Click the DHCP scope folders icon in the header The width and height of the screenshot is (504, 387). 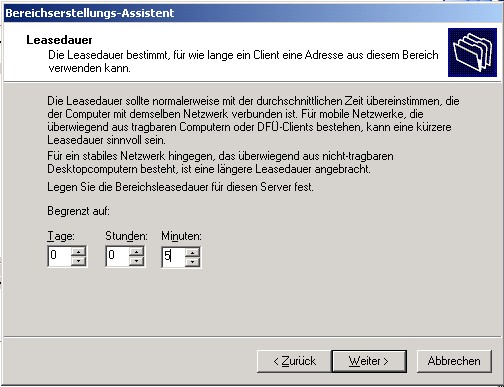click(472, 52)
